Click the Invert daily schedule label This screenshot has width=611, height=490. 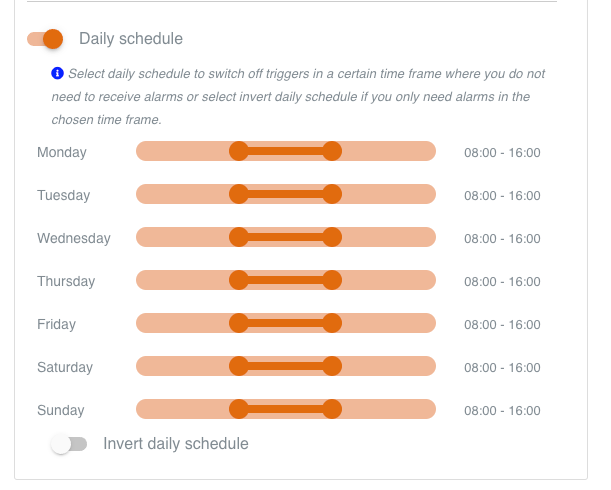click(175, 444)
